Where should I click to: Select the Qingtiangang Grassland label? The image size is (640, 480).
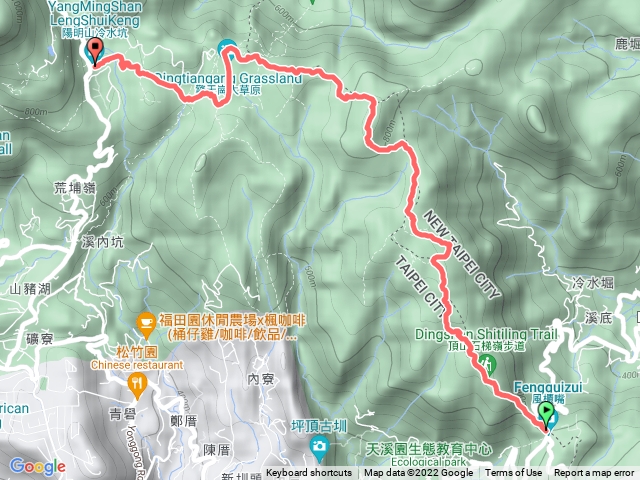(229, 82)
